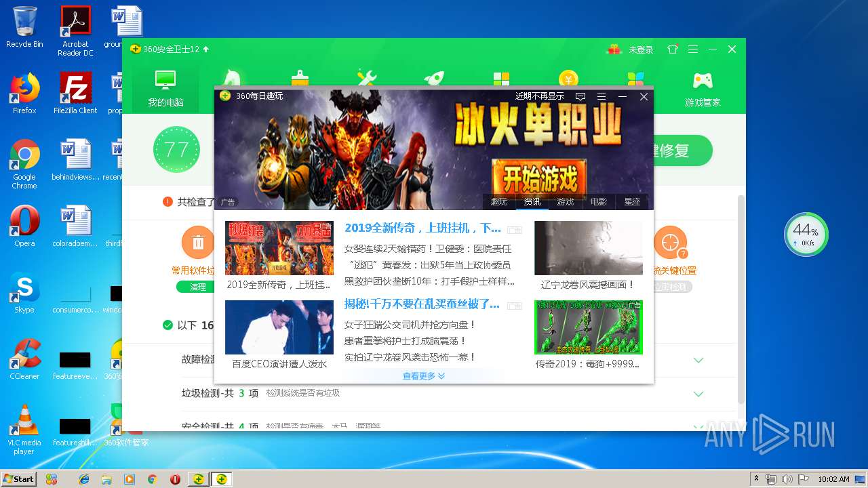The height and width of the screenshot is (488, 868).
Task: Expand 查看更多 at the popup bottom
Action: coord(424,375)
